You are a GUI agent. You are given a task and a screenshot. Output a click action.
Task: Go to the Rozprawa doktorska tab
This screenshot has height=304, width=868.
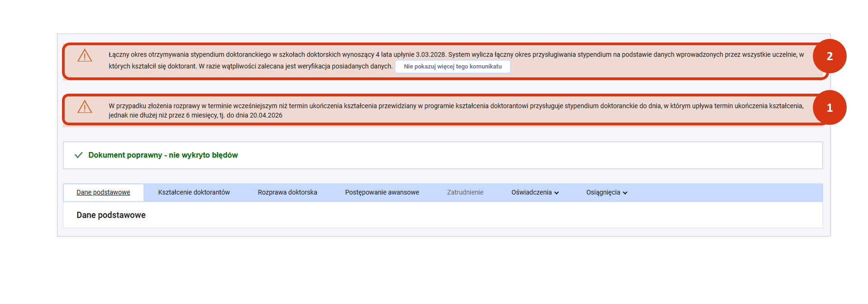(287, 192)
